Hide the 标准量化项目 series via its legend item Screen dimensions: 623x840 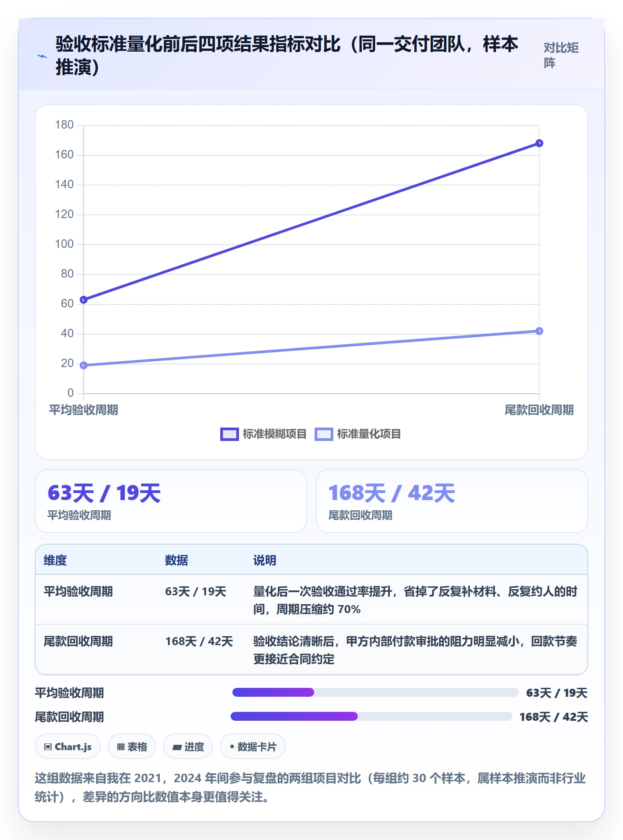point(358,434)
